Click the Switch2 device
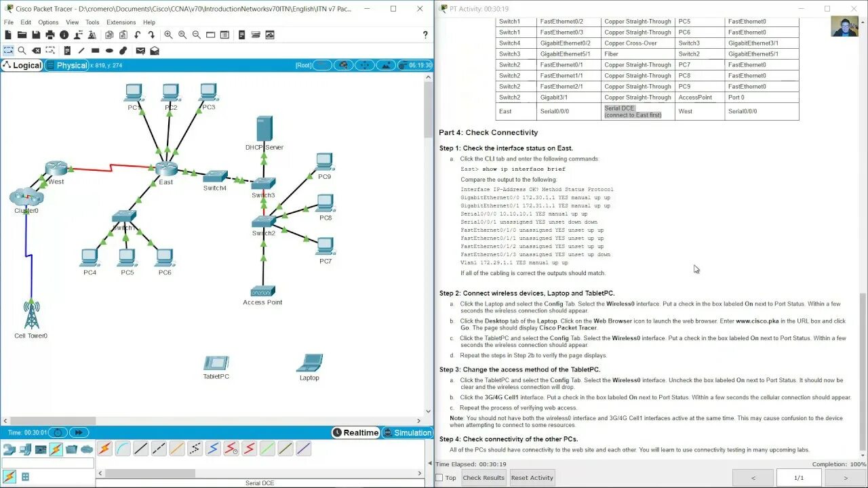 (x=263, y=222)
